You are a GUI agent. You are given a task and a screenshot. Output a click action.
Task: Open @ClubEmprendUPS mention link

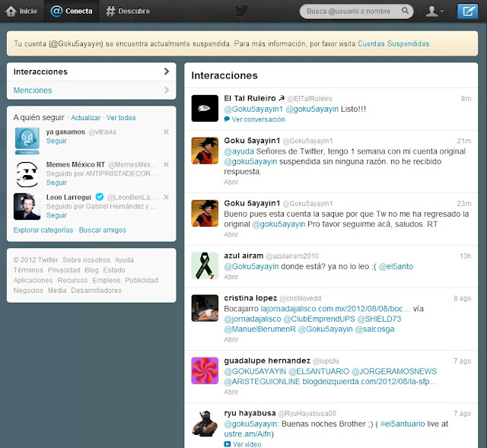[319, 319]
